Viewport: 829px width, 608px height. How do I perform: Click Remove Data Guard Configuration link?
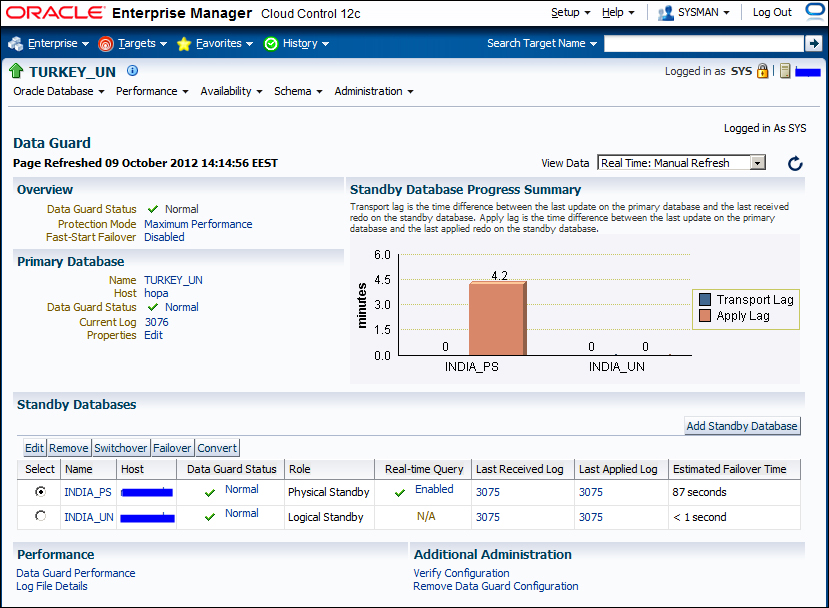coord(495,586)
